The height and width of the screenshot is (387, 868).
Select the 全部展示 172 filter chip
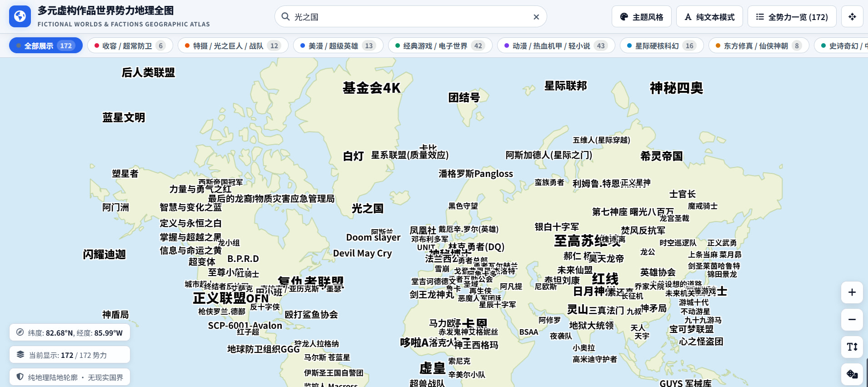pos(46,45)
